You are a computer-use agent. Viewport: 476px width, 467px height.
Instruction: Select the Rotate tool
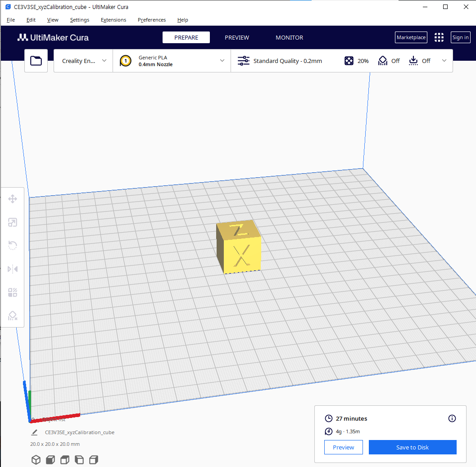coord(13,245)
